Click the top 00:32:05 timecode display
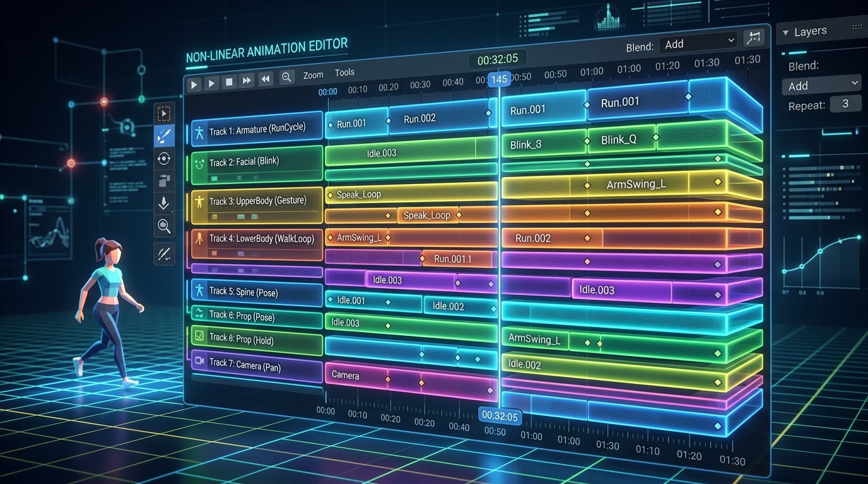 click(x=498, y=59)
